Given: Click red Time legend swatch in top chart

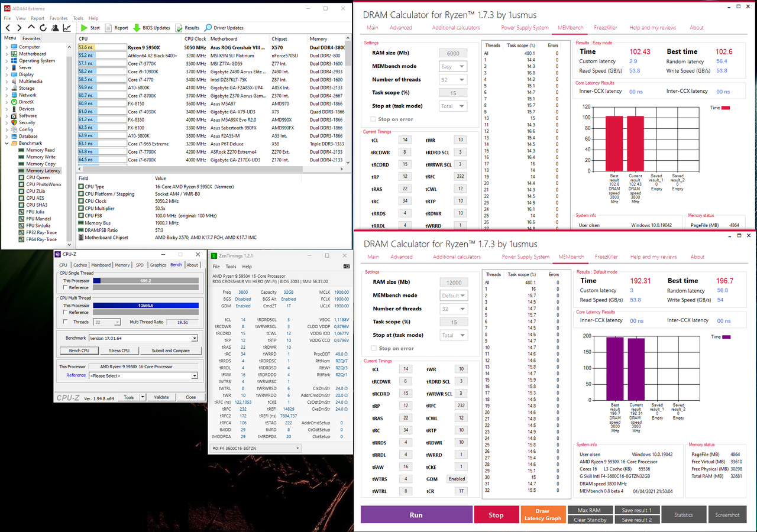Looking at the screenshot, I should (726, 108).
